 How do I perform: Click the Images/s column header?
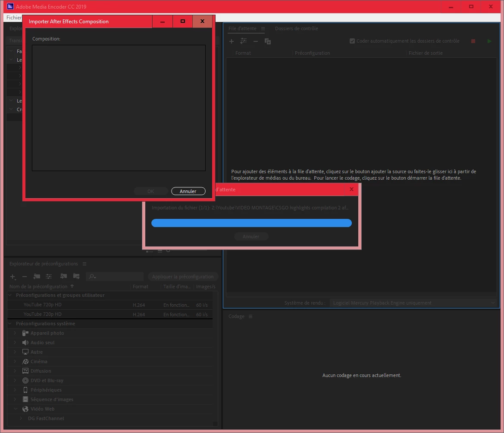pos(206,287)
